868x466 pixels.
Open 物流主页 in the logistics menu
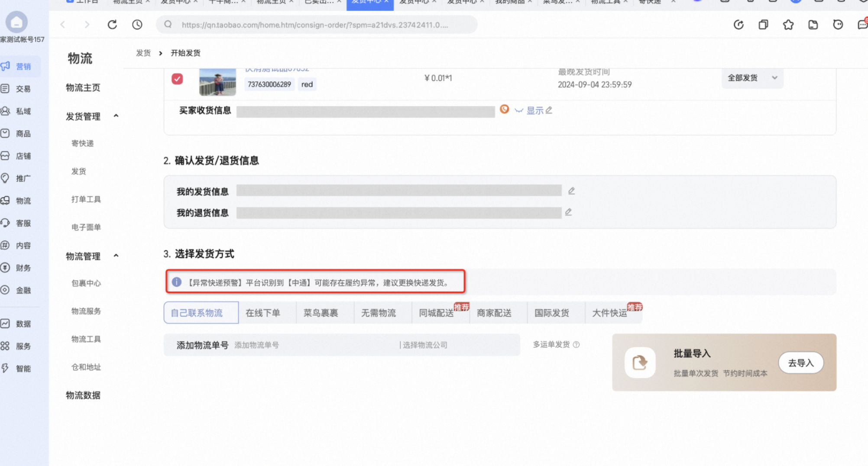(83, 88)
